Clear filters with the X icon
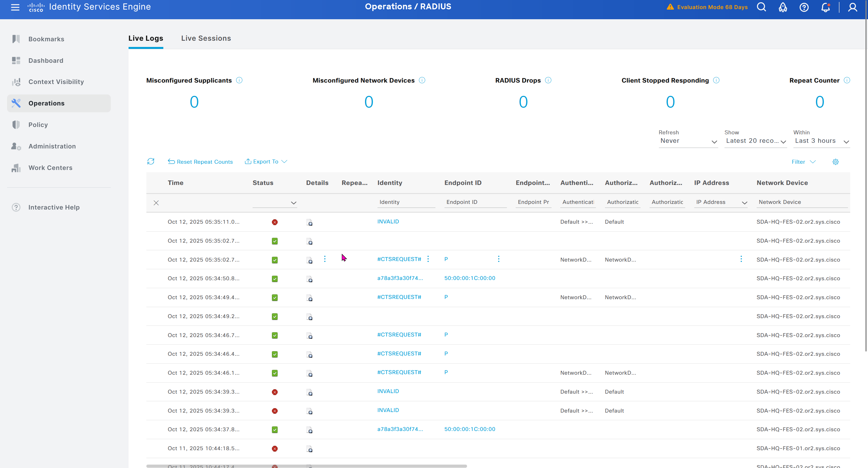The height and width of the screenshot is (468, 868). pos(156,203)
